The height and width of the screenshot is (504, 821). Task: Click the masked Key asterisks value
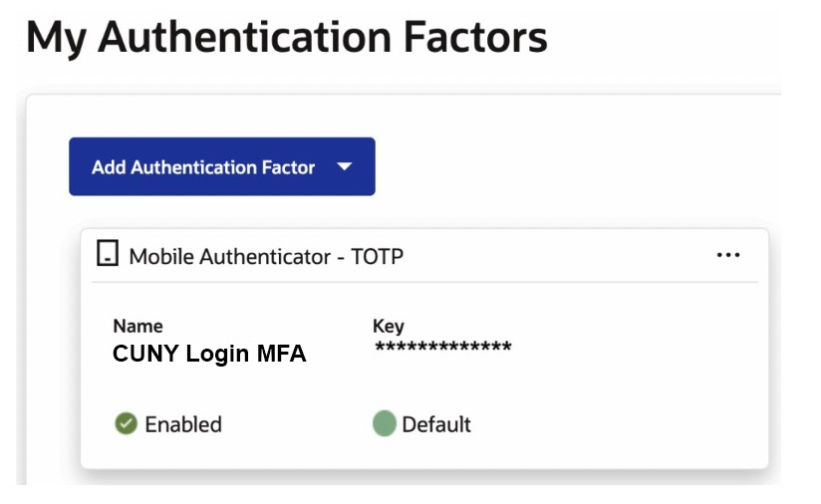[x=443, y=347]
